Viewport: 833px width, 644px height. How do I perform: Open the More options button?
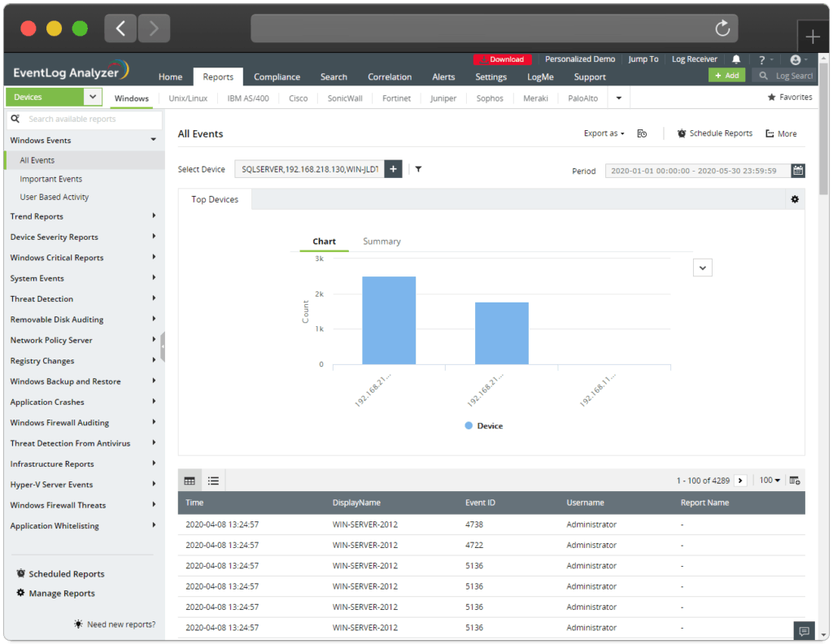pyautogui.click(x=781, y=134)
